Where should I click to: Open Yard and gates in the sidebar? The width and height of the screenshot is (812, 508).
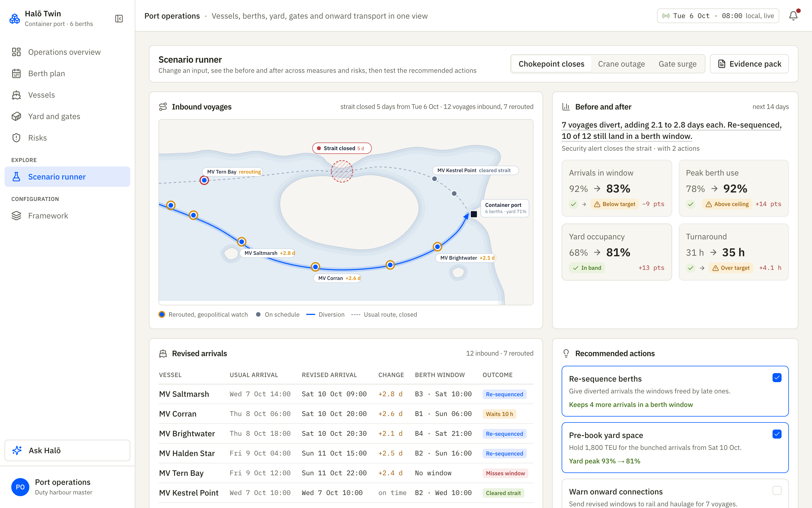[x=67, y=116]
